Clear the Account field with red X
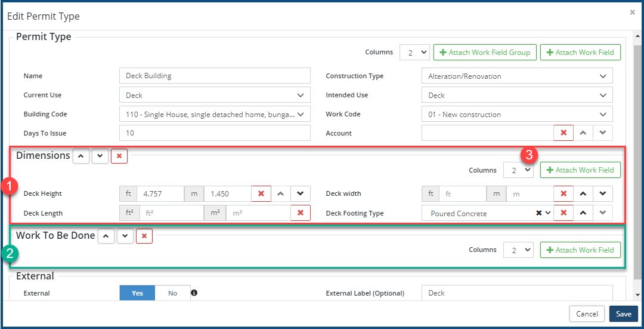The image size is (644, 329). click(563, 133)
